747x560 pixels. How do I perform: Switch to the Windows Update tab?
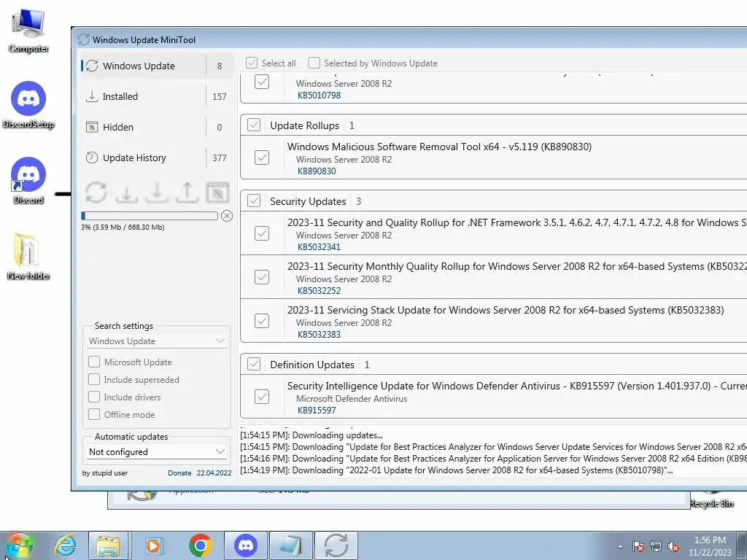pos(157,66)
